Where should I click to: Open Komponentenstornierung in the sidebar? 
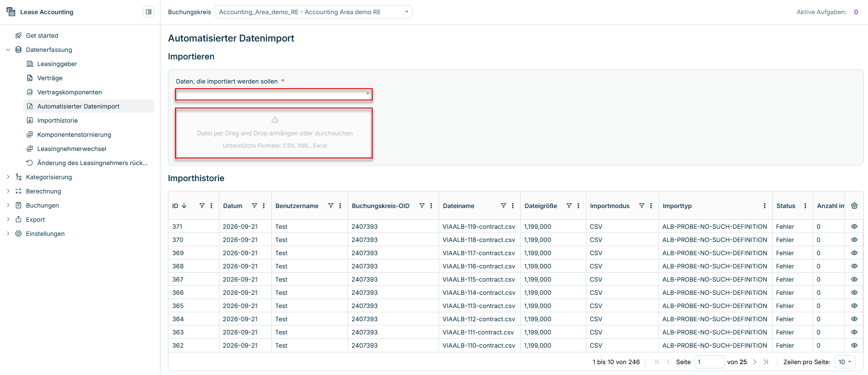[x=74, y=134]
